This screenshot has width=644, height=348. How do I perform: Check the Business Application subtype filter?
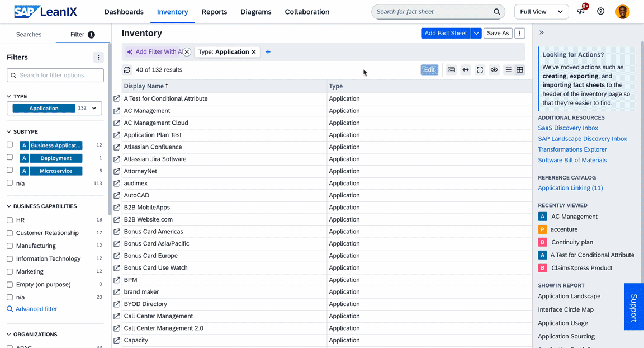pyautogui.click(x=10, y=144)
